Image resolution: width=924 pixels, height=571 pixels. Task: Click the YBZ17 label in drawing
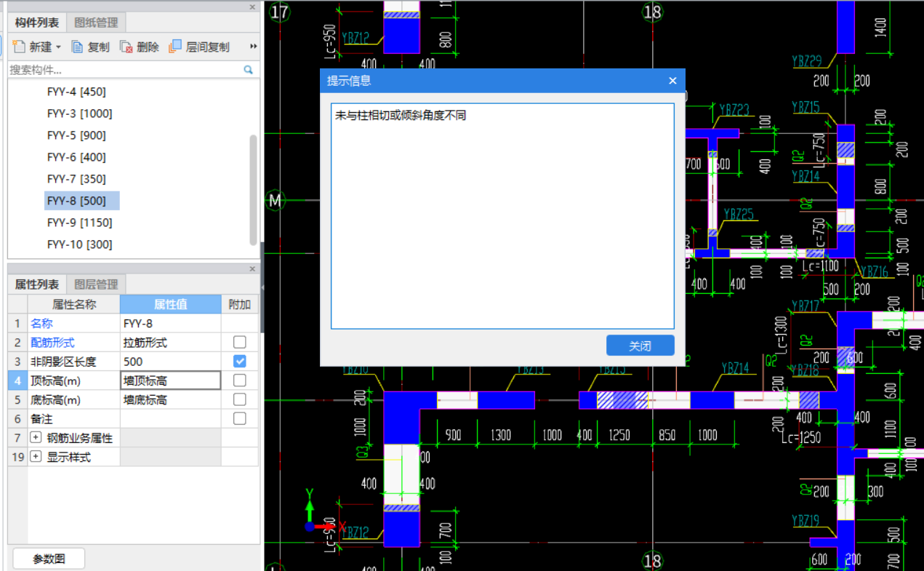coord(806,306)
